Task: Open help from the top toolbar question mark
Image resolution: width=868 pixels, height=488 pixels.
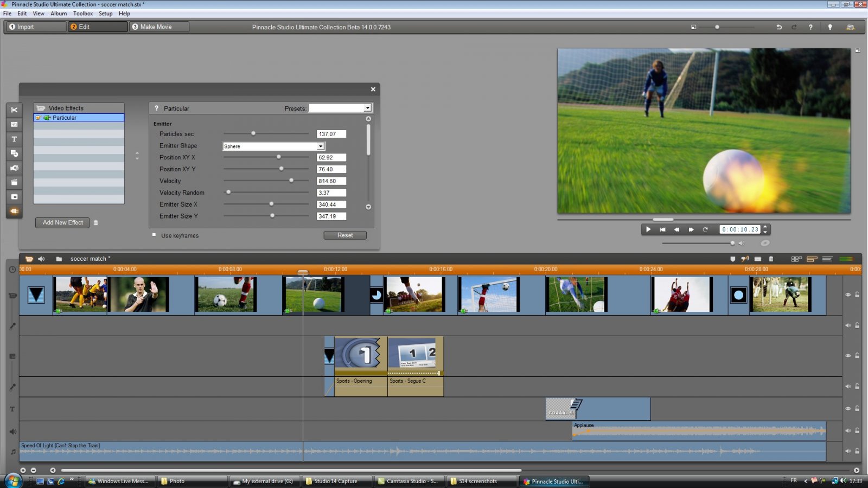Action: pos(811,27)
